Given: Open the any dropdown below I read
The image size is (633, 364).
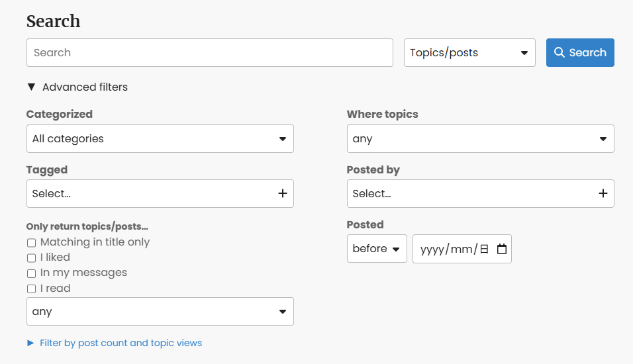Looking at the screenshot, I should tap(160, 312).
